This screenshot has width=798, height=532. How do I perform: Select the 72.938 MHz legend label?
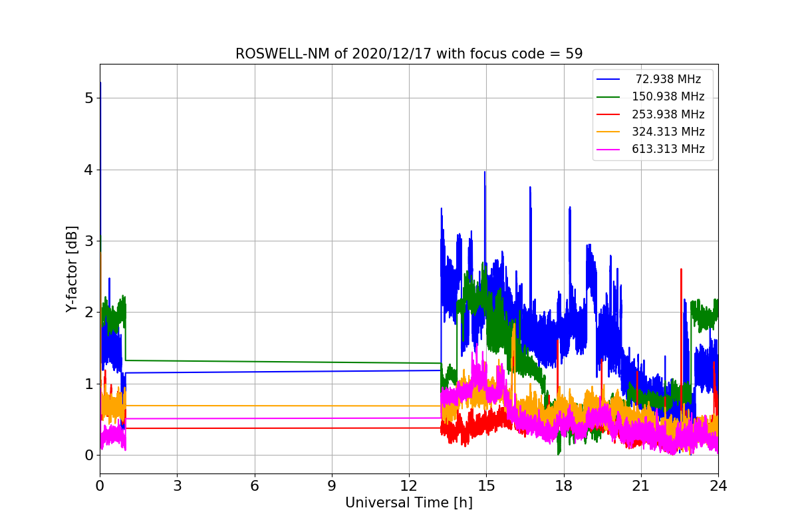(668, 79)
